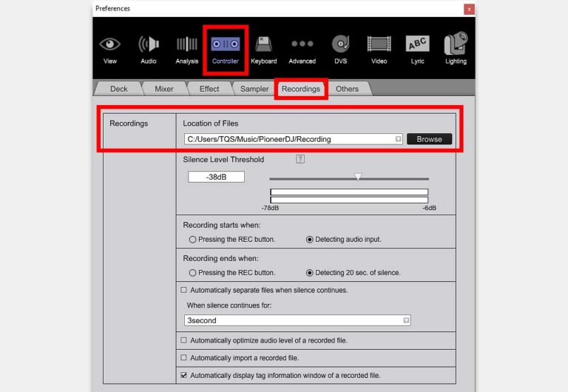Viewport: 568px width, 392px height.
Task: Select the Analysis preferences icon
Action: pyautogui.click(x=186, y=48)
